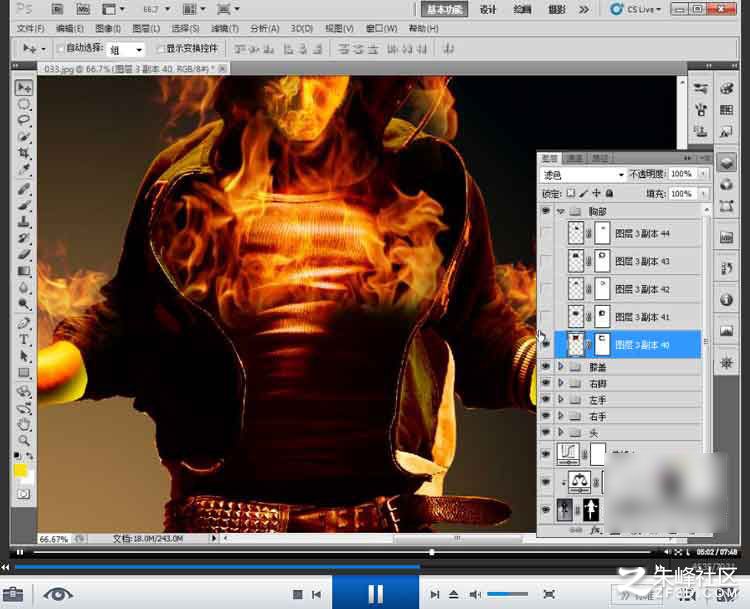Select the History Brush tool
750x609 pixels.
pyautogui.click(x=23, y=238)
